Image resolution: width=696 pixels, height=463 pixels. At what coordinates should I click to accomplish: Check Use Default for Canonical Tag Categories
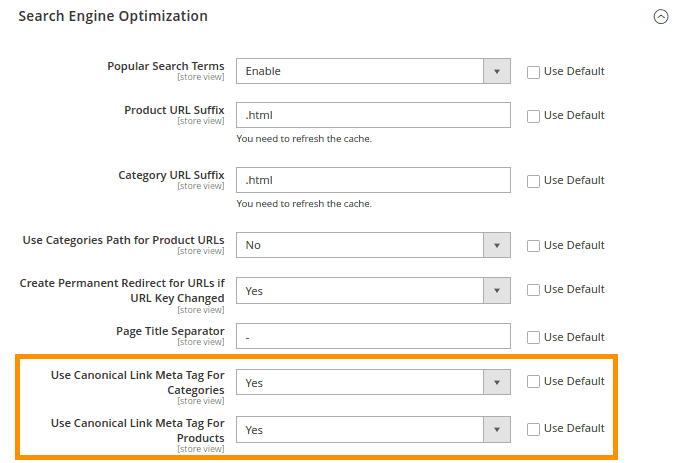click(x=533, y=382)
